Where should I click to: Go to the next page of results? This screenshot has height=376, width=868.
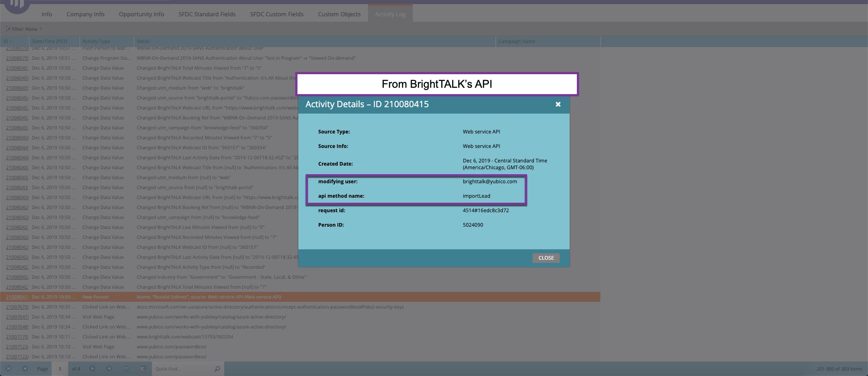coord(92,369)
